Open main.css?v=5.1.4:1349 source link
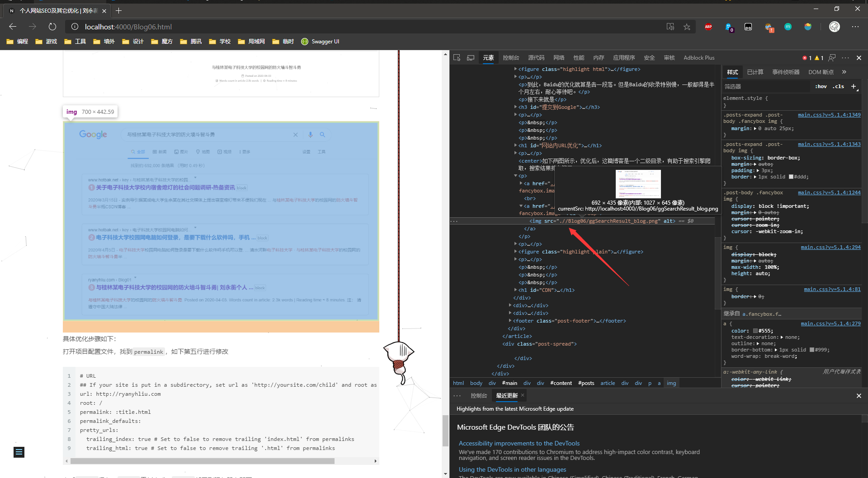Screen dimensions: 868x478 coord(829,115)
